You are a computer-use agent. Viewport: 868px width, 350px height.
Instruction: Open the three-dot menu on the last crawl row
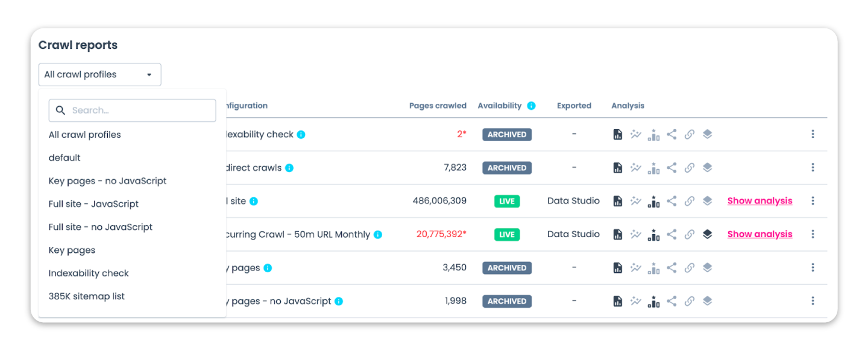813,301
